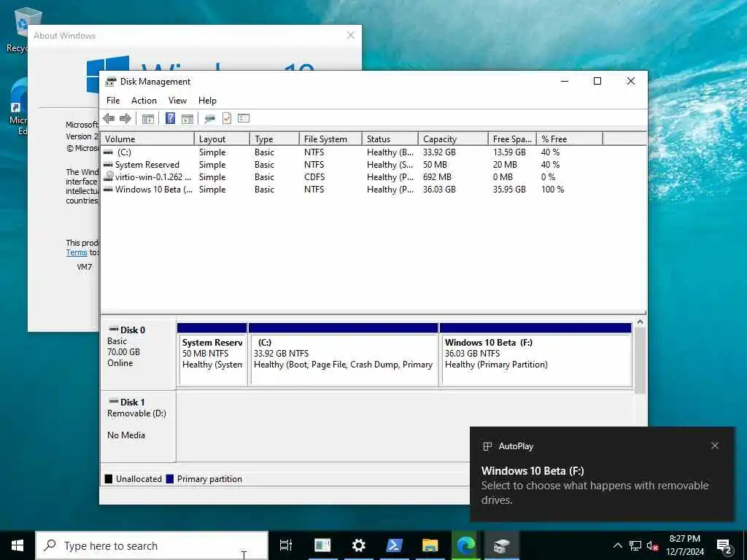This screenshot has height=560, width=747.
Task: Click the Primary partition blue legend swatch
Action: click(x=169, y=479)
